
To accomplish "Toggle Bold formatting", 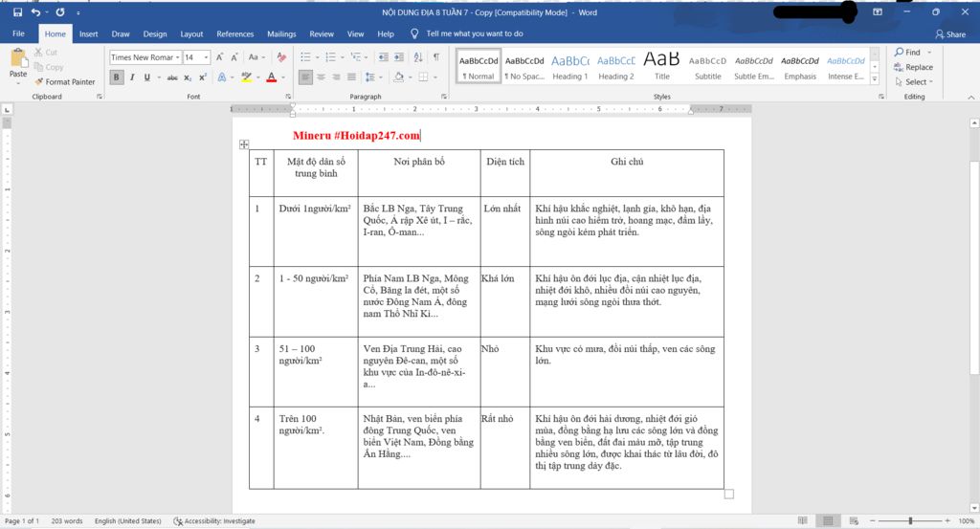I will (116, 77).
